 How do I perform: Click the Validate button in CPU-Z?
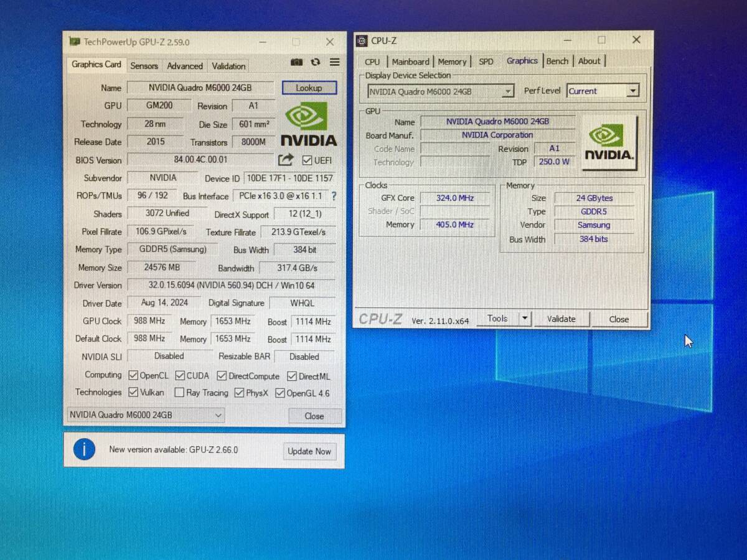click(x=561, y=319)
